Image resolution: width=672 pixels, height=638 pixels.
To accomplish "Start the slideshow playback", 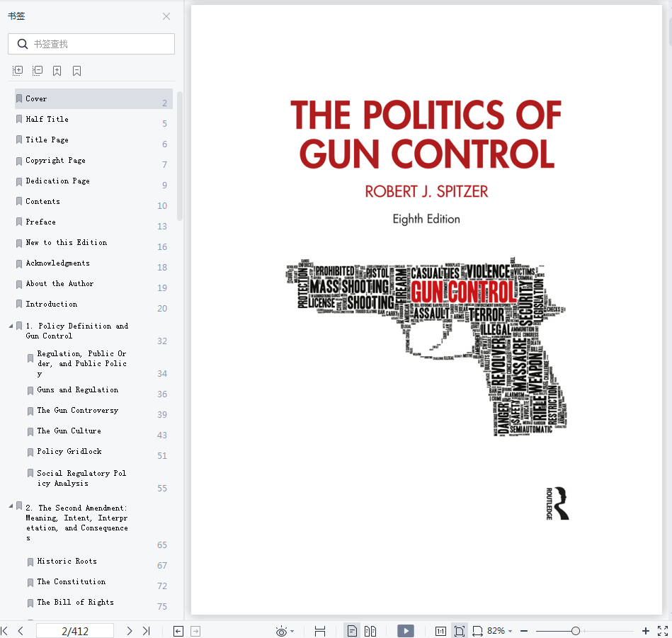I will point(406,631).
